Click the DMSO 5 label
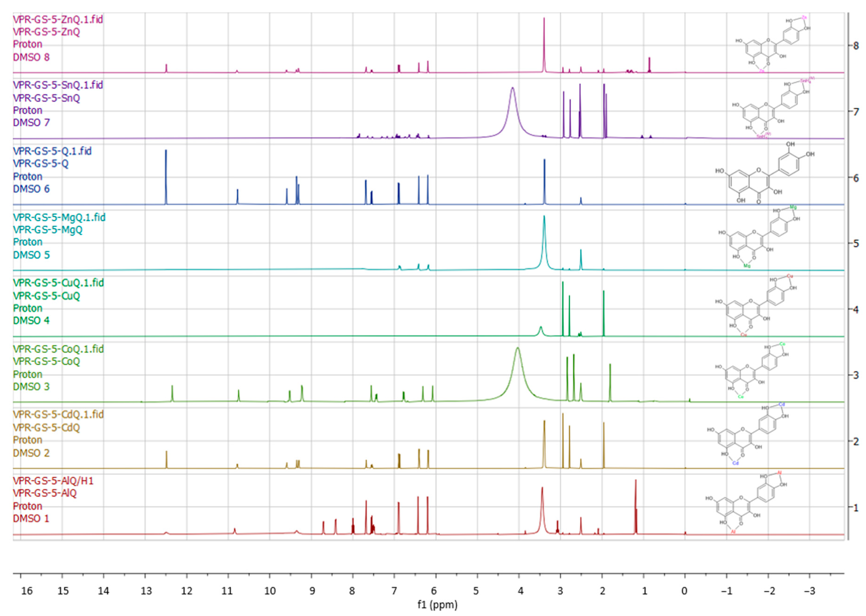Image resolution: width=866 pixels, height=616 pixels. point(31,255)
